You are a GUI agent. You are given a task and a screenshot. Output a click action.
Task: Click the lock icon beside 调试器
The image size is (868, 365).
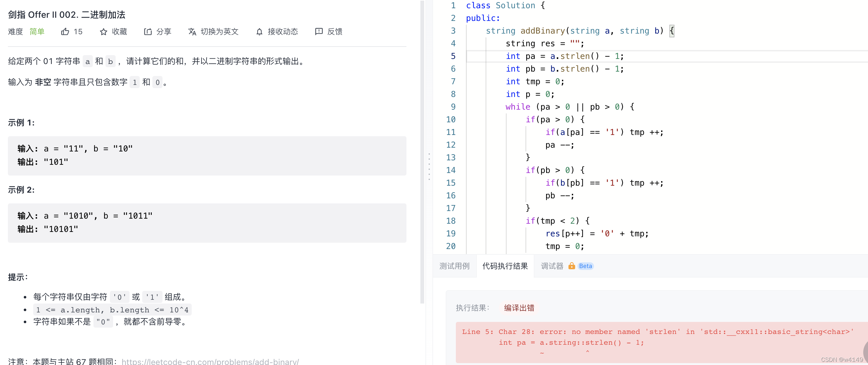coord(571,266)
